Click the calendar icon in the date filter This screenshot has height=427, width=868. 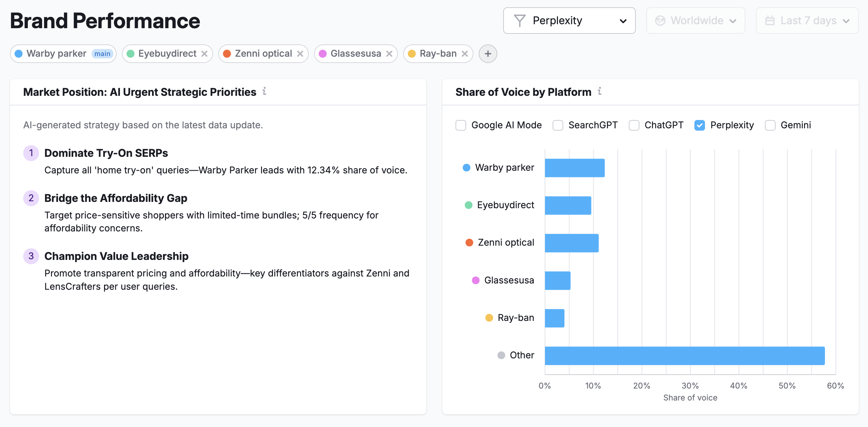tap(770, 21)
